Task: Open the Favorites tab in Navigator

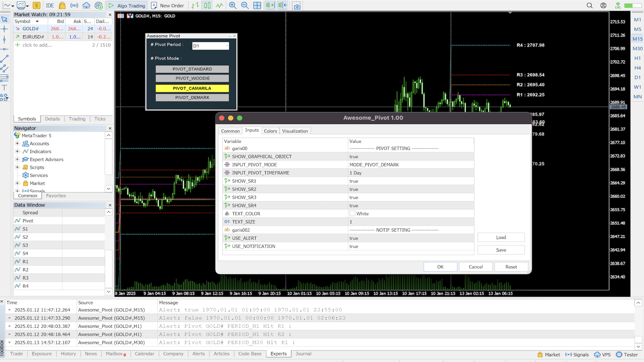Action: [56, 196]
